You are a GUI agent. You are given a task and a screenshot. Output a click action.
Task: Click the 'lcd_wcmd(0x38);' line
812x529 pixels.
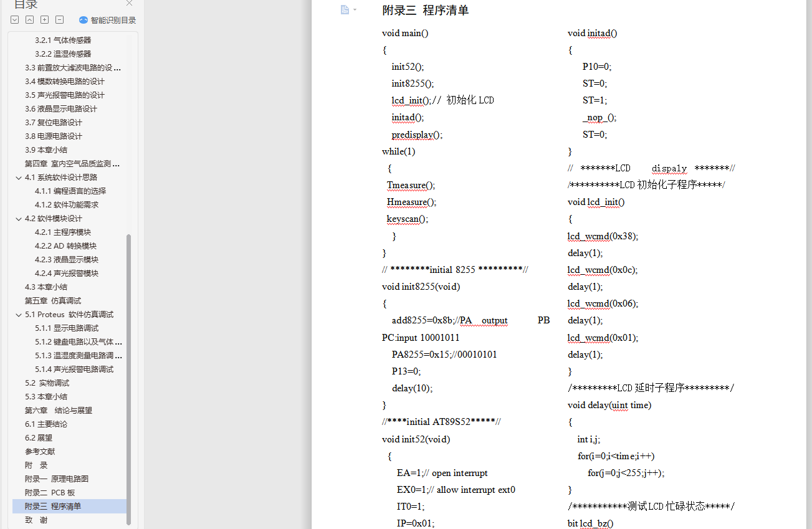pos(603,236)
